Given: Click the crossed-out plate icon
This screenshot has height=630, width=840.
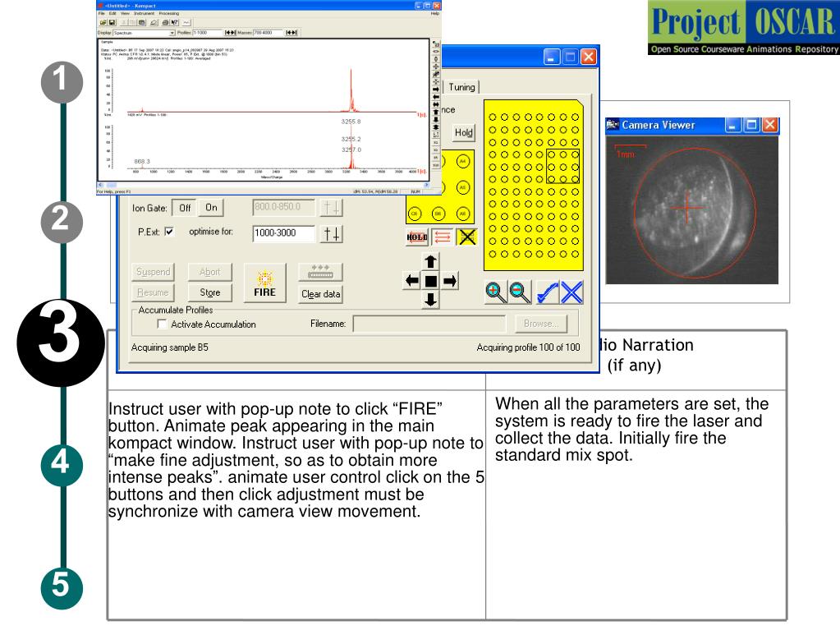Looking at the screenshot, I should tap(467, 237).
